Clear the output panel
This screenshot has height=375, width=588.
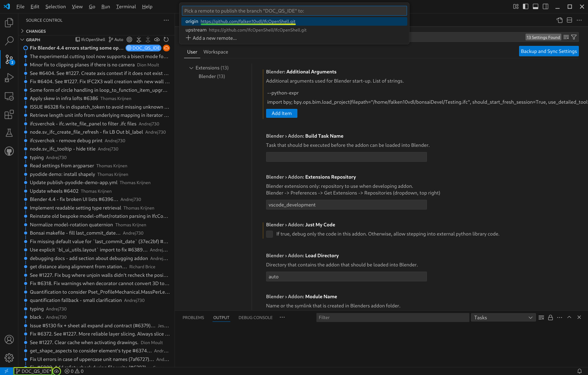coord(541,317)
